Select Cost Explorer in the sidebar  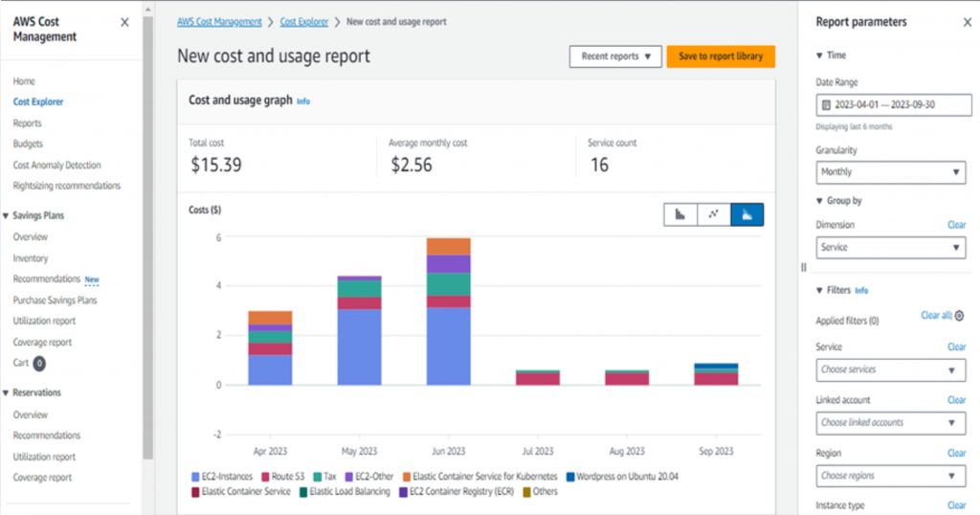(x=38, y=101)
